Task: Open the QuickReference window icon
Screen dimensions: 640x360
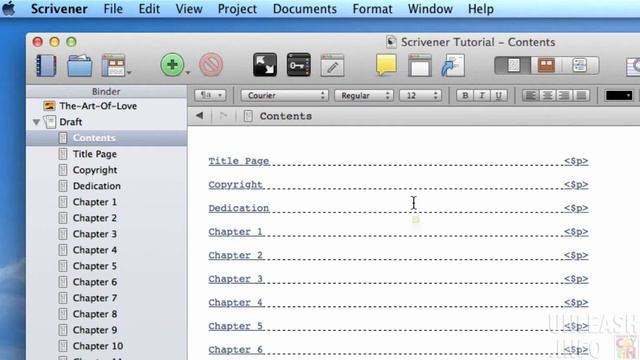Action: pos(420,65)
